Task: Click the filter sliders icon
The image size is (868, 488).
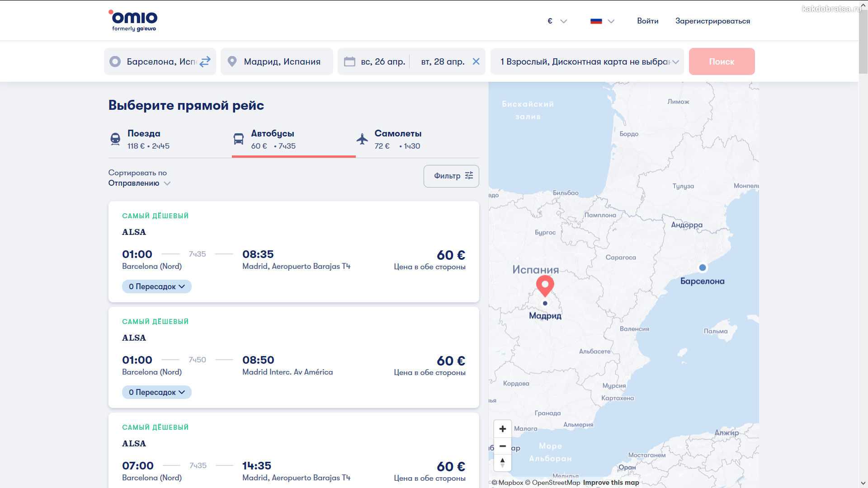Action: [469, 176]
